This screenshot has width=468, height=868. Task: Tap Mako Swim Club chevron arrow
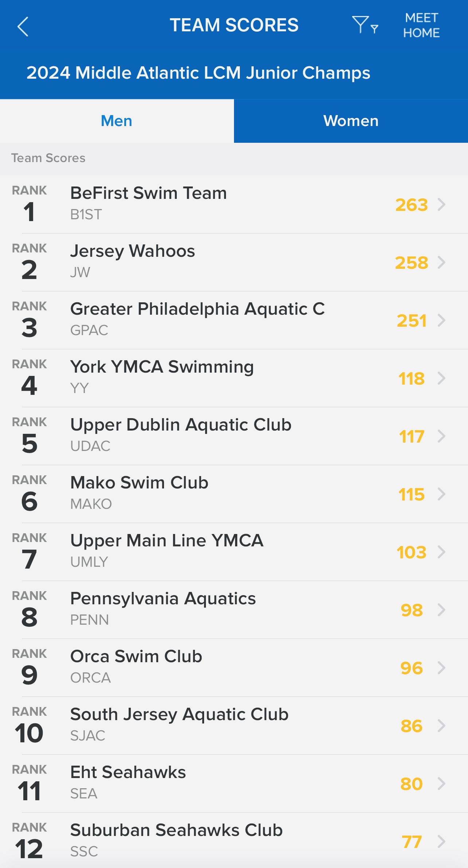pyautogui.click(x=442, y=494)
